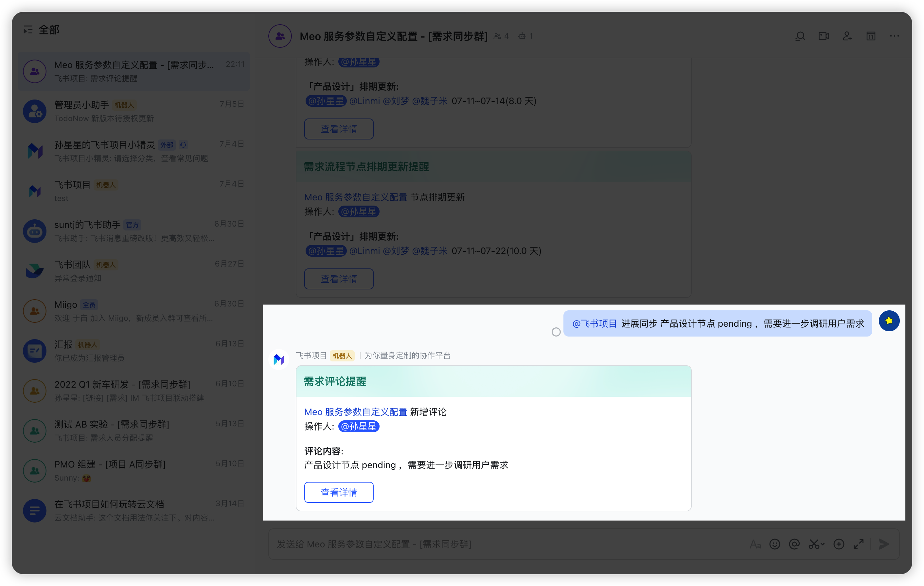Image resolution: width=924 pixels, height=586 pixels.
Task: Collapse the 全部 conversation filter sidebar
Action: click(28, 29)
